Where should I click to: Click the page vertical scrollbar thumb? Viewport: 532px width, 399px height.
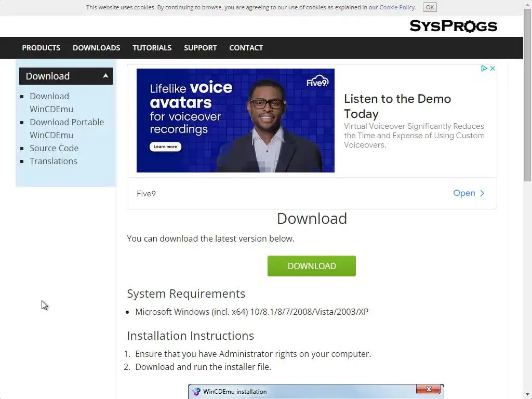(x=527, y=95)
